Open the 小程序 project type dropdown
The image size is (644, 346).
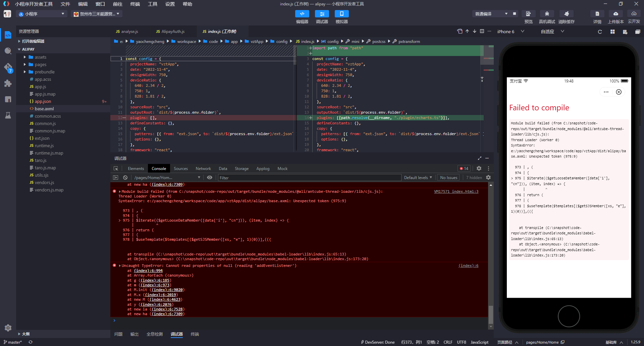click(42, 14)
